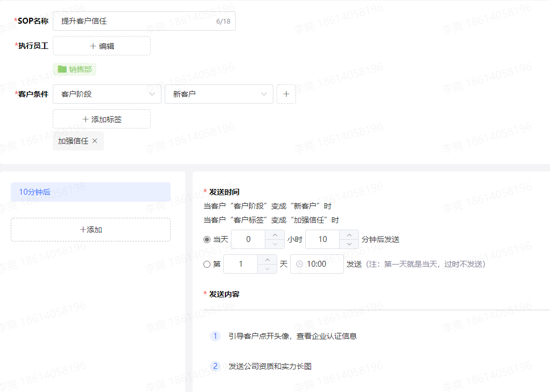Decrease the hours value with down arrow
Viewport: 550px width, 392px height.
[x=274, y=244]
